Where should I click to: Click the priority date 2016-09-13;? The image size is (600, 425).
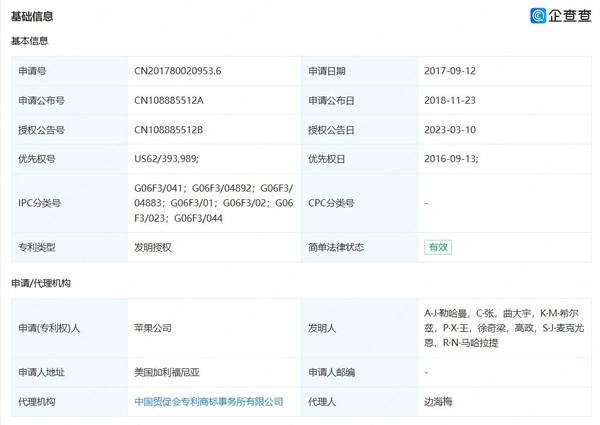[x=451, y=159]
